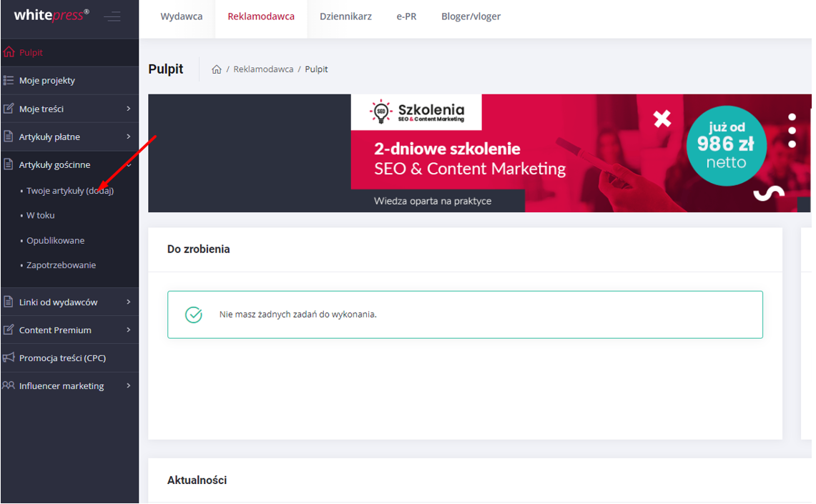
Task: Expand the Content Premium chevron
Action: point(129,330)
